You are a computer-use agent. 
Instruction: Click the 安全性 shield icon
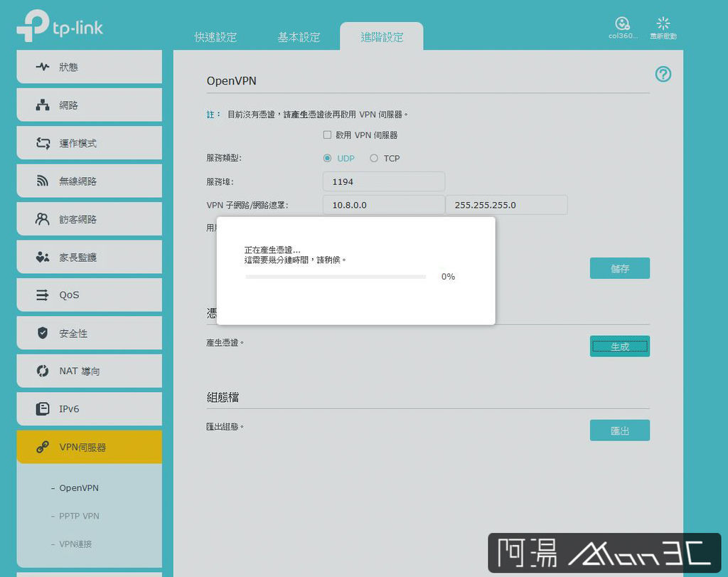[x=43, y=333]
